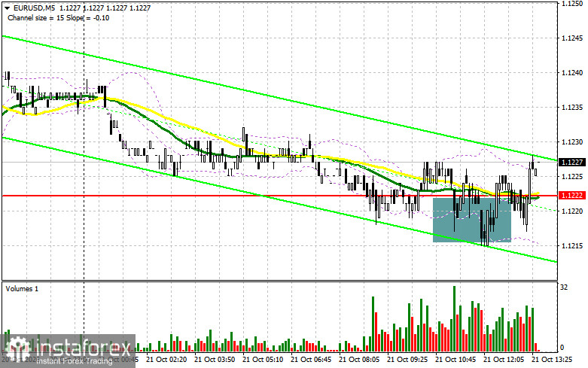Click the volume scale value 32

click(564, 287)
